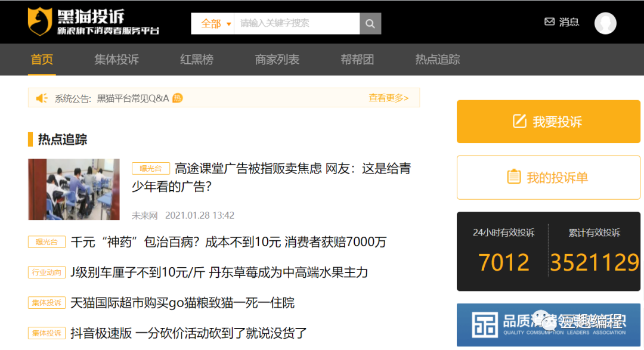Image resolution: width=644 pixels, height=350 pixels.
Task: Open 抖音极速版 一分砍价活动 complaint
Action: (x=188, y=333)
